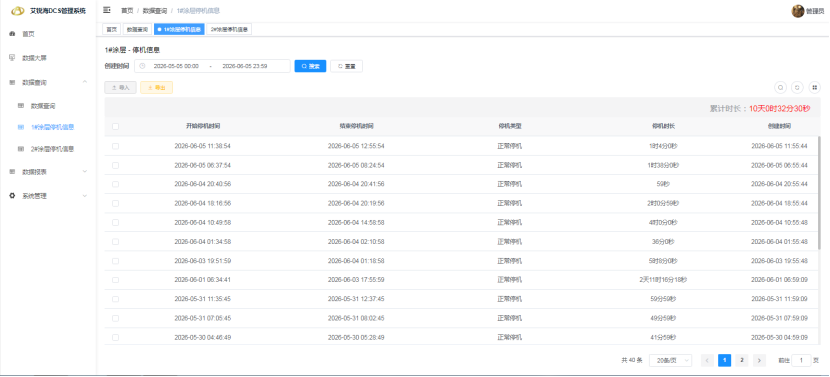Click the end time cell 2026-06-03 17:55:59
The image size is (830, 377).
tap(356, 280)
